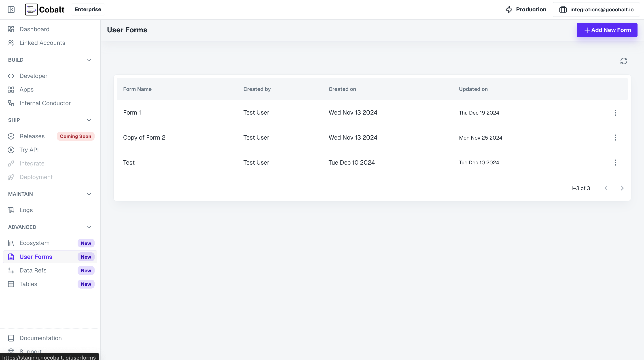The width and height of the screenshot is (644, 360).
Task: Select the Developer code icon in sidebar
Action: coord(11,76)
